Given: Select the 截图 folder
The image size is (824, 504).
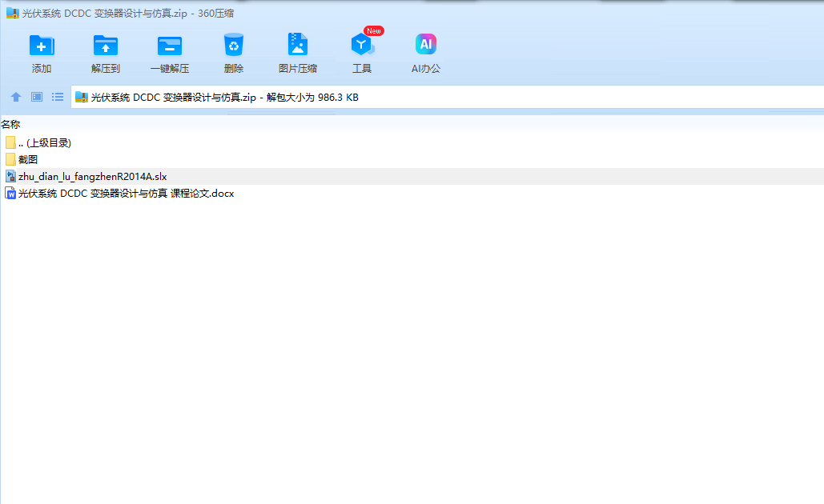Looking at the screenshot, I should [x=412, y=160].
